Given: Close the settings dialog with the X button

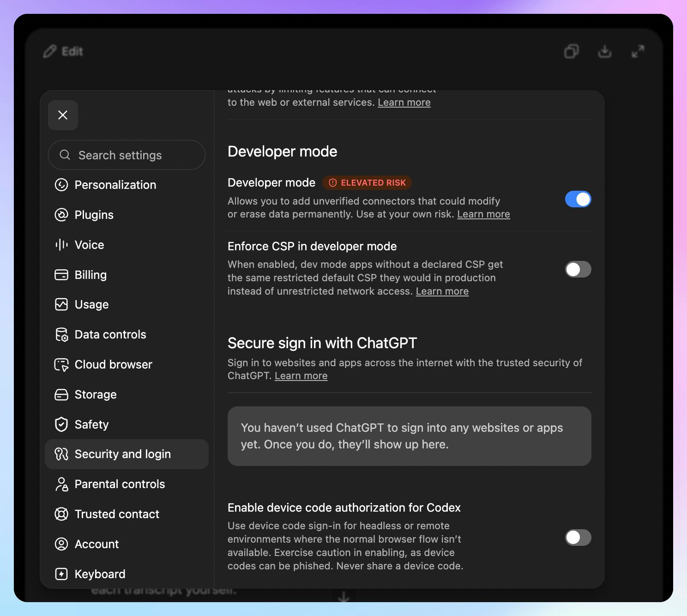Looking at the screenshot, I should coord(63,115).
